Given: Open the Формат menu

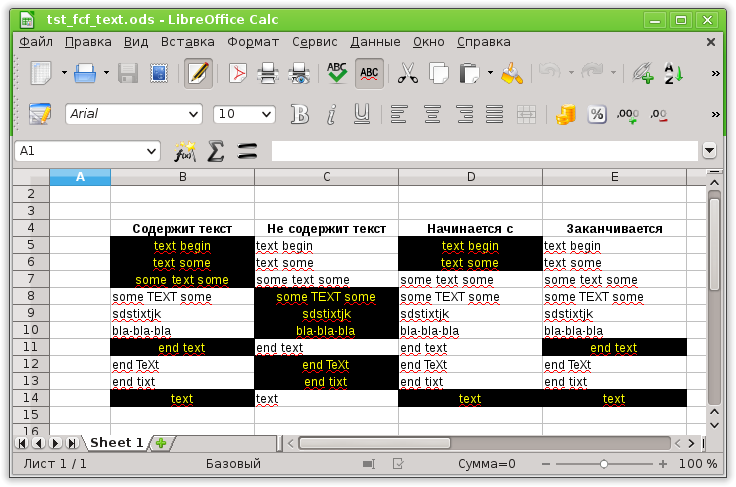Looking at the screenshot, I should pyautogui.click(x=253, y=42).
